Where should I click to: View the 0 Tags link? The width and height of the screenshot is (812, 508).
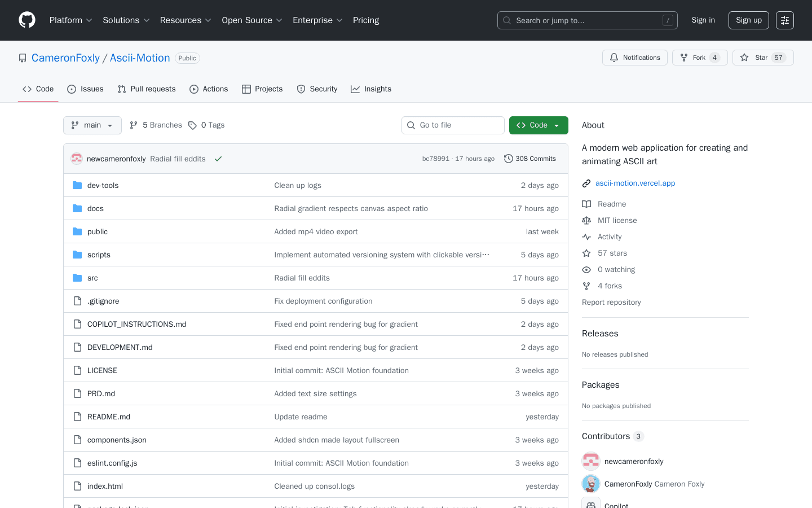coord(206,125)
